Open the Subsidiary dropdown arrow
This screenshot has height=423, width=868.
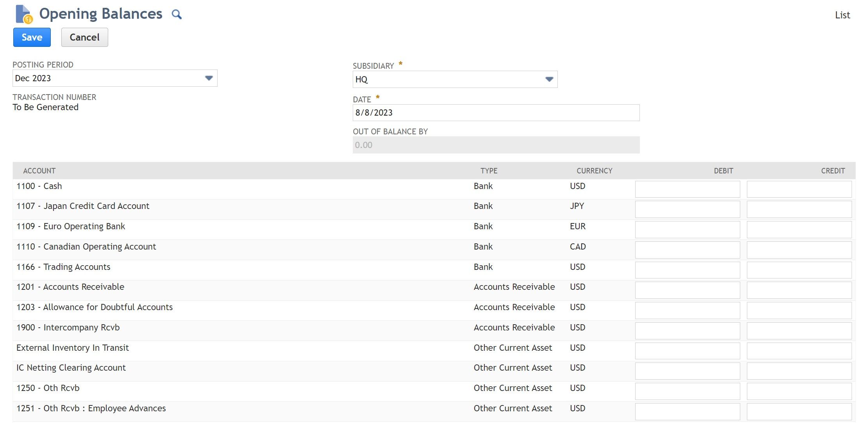549,79
